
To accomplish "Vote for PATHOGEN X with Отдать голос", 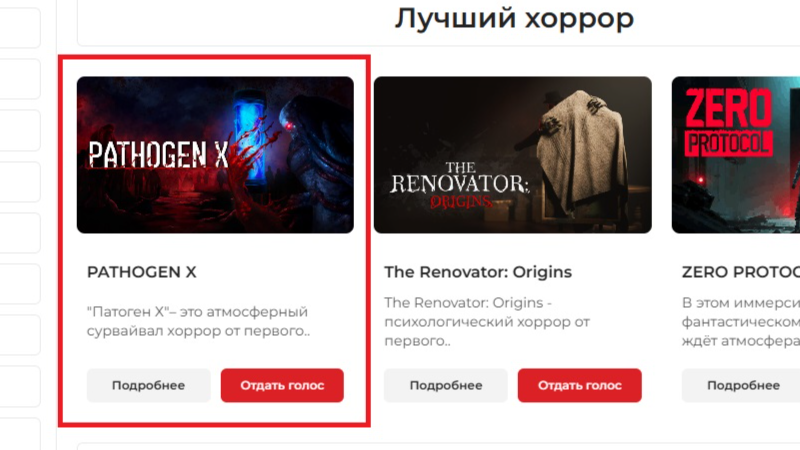I will (282, 385).
